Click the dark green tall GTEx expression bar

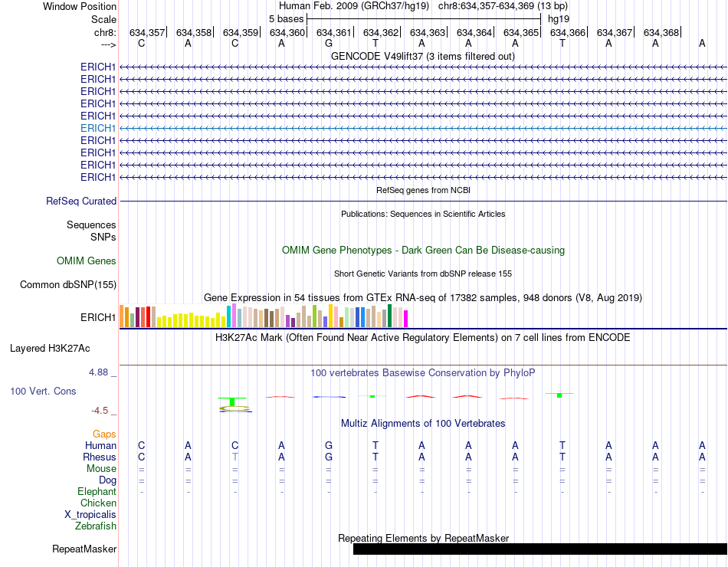389,316
